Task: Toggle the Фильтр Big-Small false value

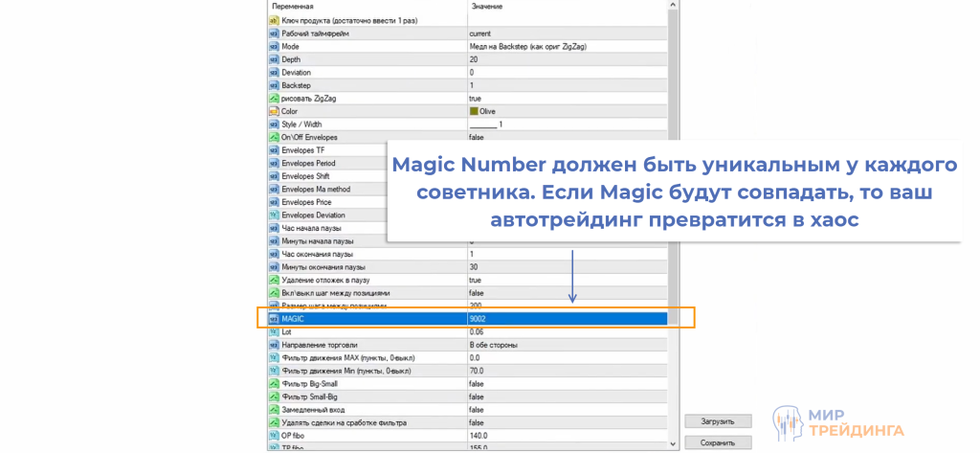Action: 476,383
